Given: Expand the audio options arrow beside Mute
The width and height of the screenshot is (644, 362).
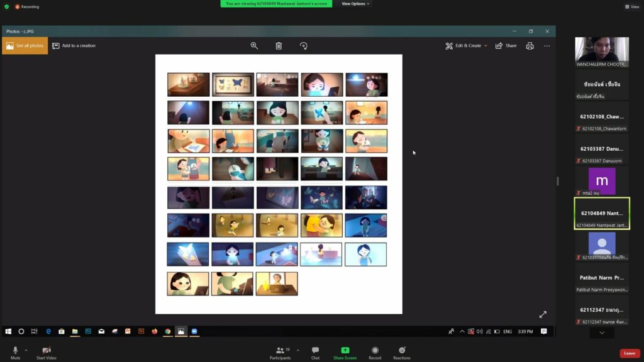Looking at the screenshot, I should (x=26, y=350).
